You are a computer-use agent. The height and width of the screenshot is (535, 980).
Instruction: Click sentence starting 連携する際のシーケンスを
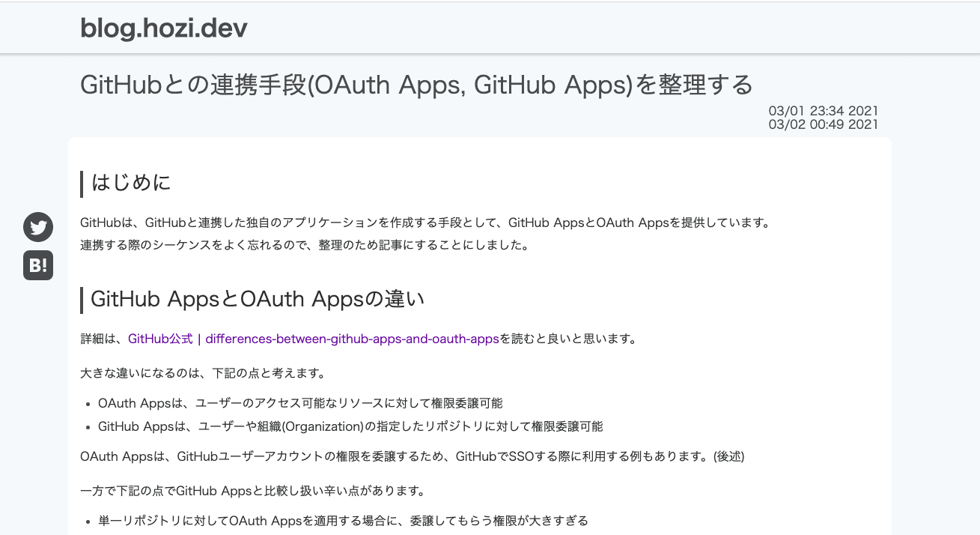tap(305, 245)
